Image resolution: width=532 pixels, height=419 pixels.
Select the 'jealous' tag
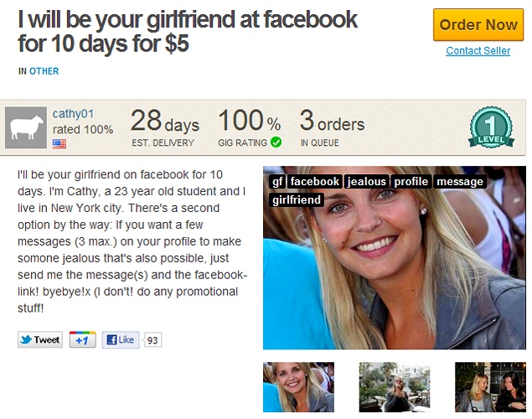366,182
